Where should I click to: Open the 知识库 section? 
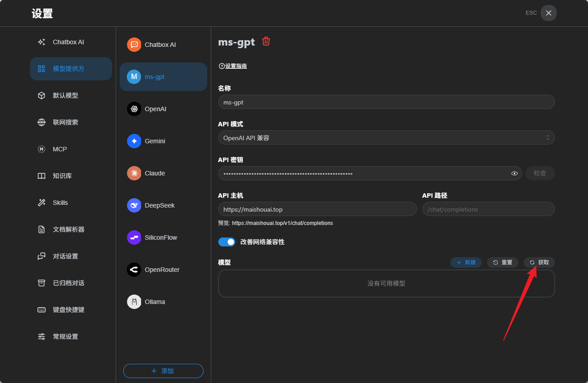(71, 176)
